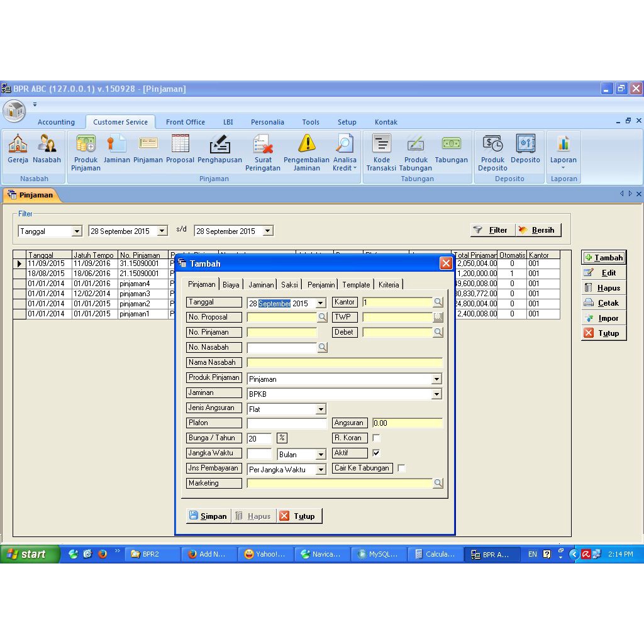This screenshot has height=644, width=644.
Task: Click into the Plafon input field
Action: point(286,423)
